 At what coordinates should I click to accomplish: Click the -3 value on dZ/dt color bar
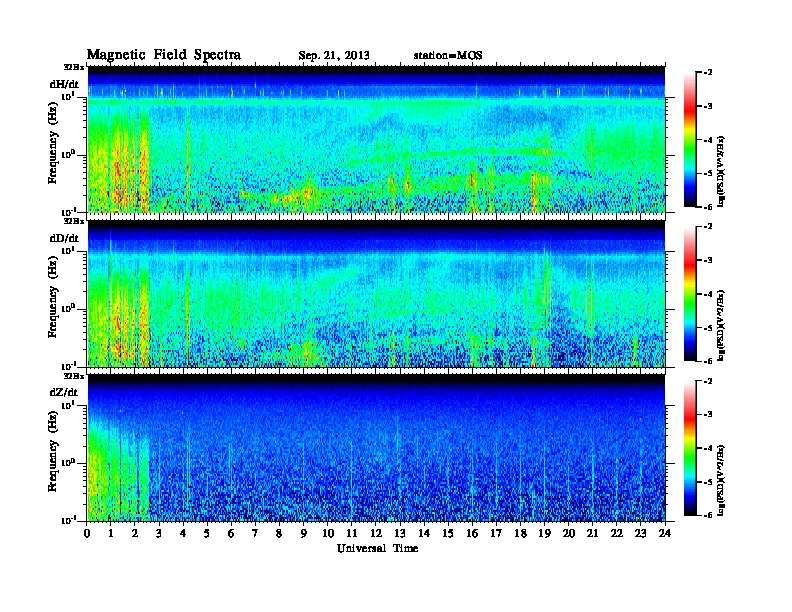coord(708,415)
